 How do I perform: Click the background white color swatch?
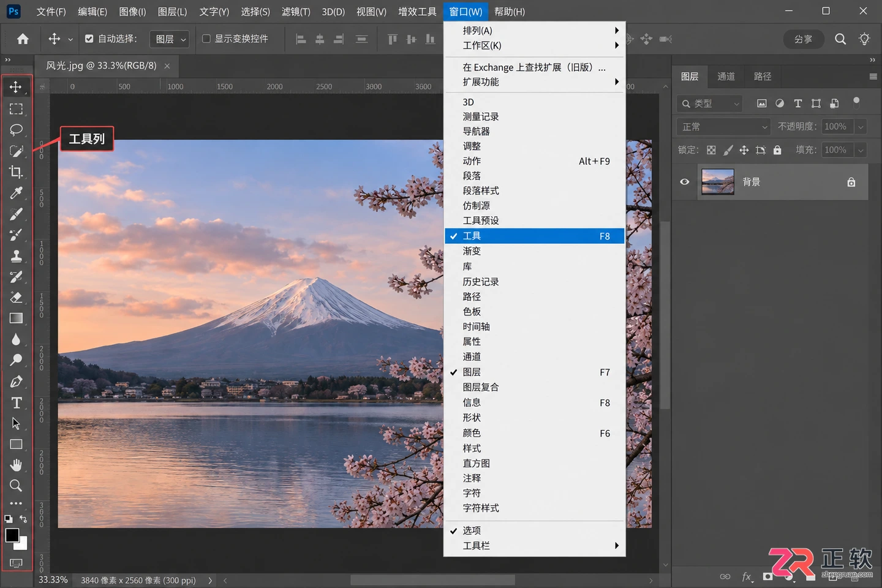23,544
